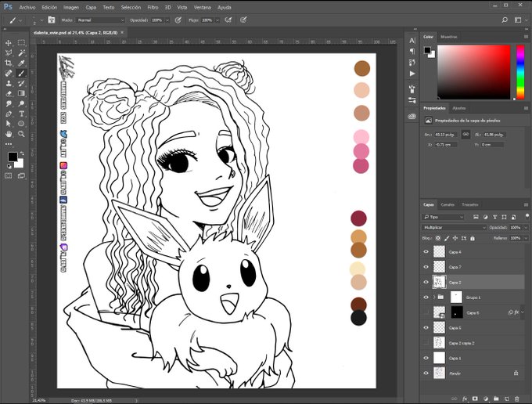The height and width of the screenshot is (404, 532).
Task: Add layer style fx at panel bottom
Action: pyautogui.click(x=465, y=399)
